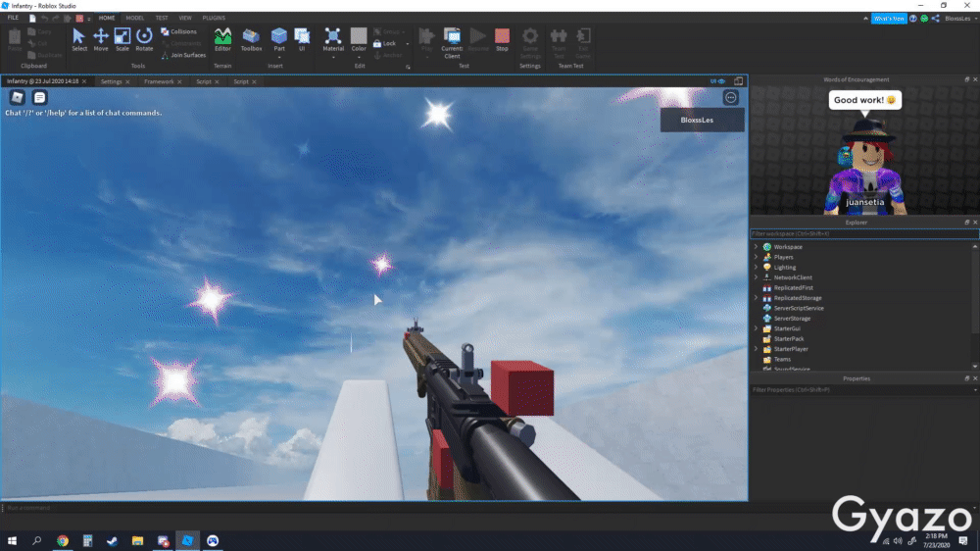Screen dimensions: 980x551
Task: Activate the Select tool
Action: [78, 40]
